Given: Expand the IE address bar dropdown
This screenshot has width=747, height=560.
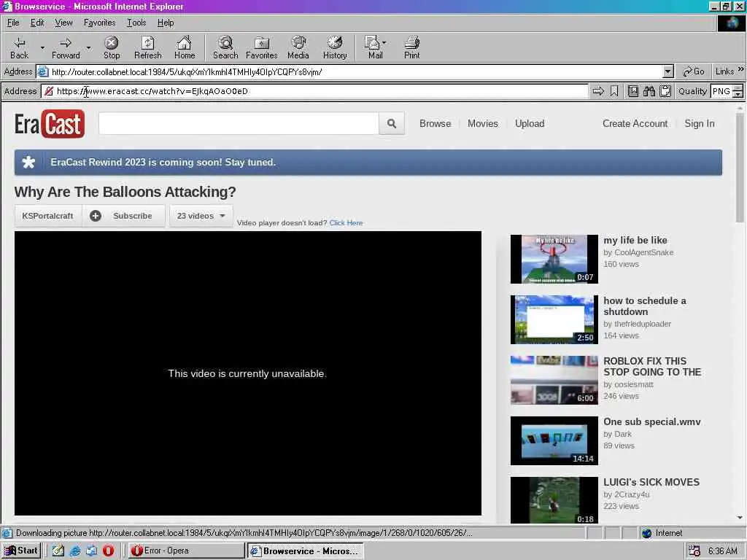Looking at the screenshot, I should [x=668, y=72].
